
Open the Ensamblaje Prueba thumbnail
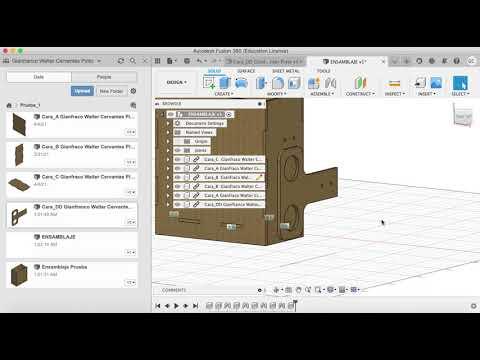(x=19, y=275)
